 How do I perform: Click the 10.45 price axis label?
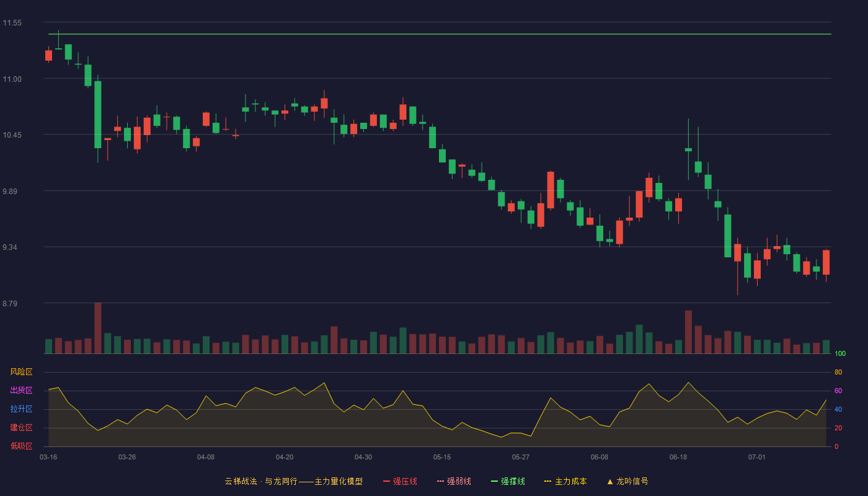click(12, 135)
